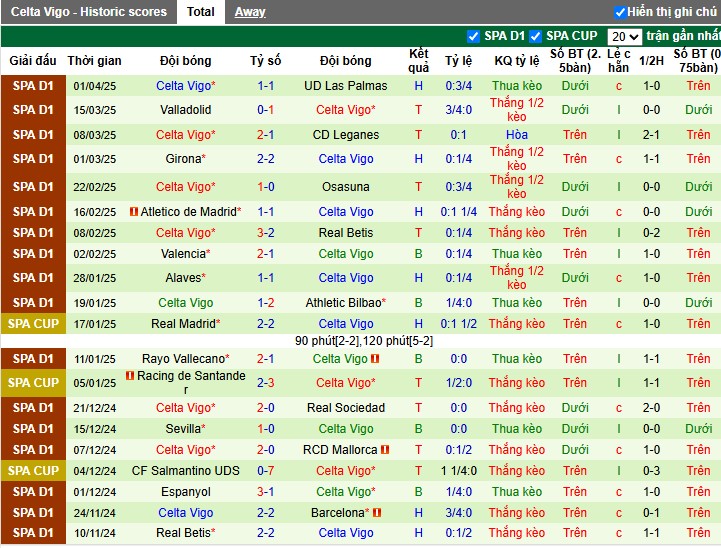
Task: Click Thua kèo in Las Palmas row
Action: coord(517,86)
